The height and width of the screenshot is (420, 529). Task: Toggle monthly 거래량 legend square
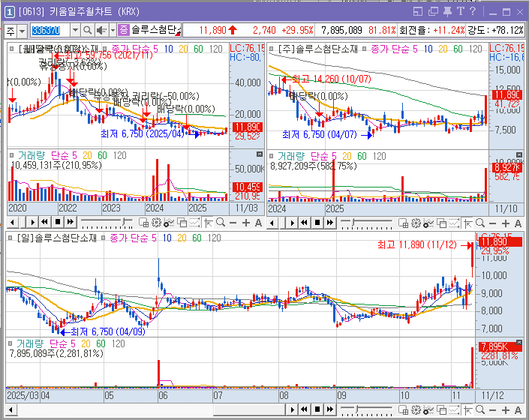pyautogui.click(x=12, y=155)
